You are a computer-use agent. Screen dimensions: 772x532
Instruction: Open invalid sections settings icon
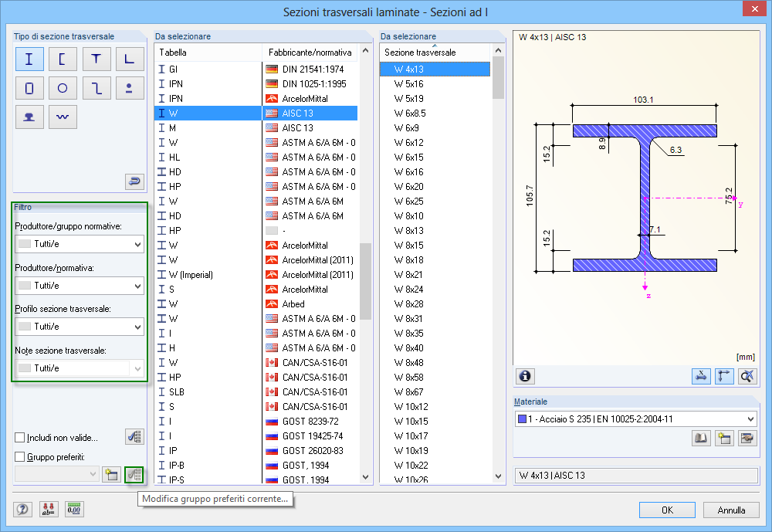point(134,436)
